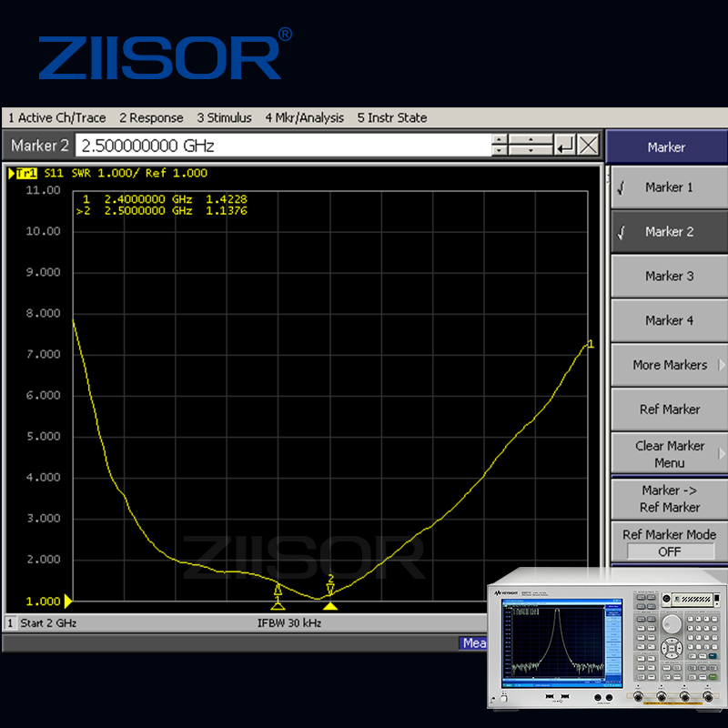Click marker triangle 2 on the SWR trace
This screenshot has height=728, width=728.
[x=330, y=589]
